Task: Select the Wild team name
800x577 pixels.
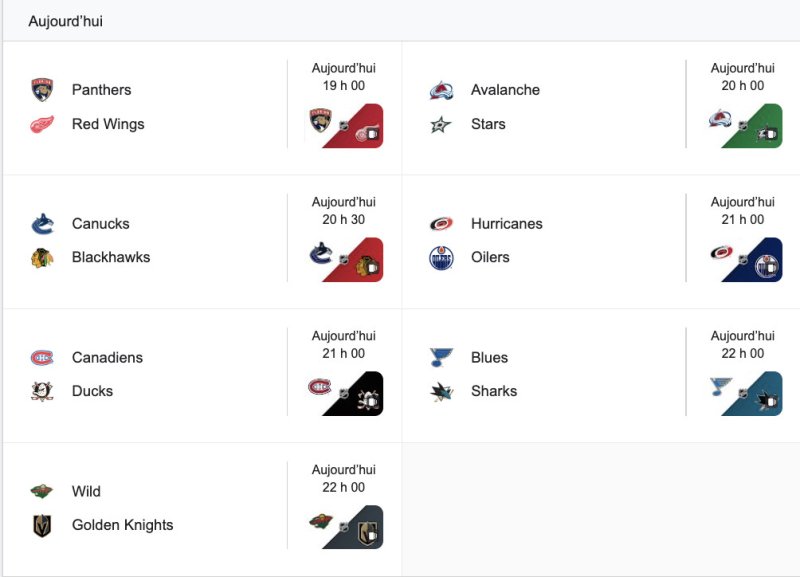Action: (86, 491)
